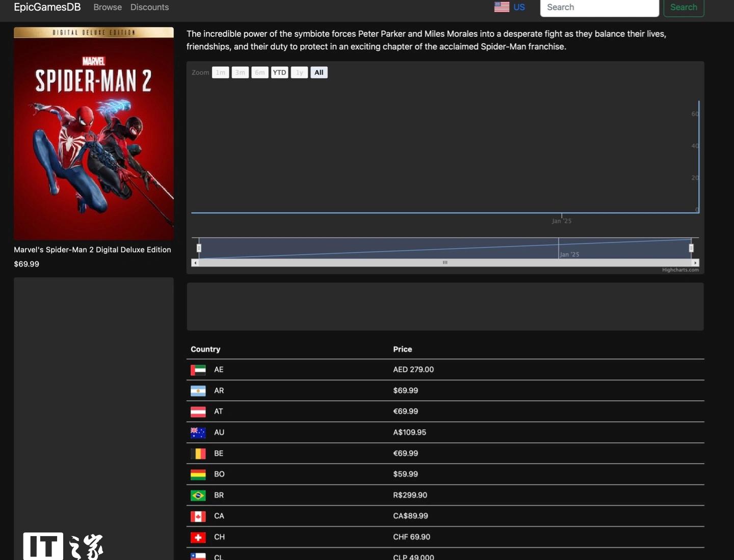
Task: Click the US flag icon in header
Action: 502,7
